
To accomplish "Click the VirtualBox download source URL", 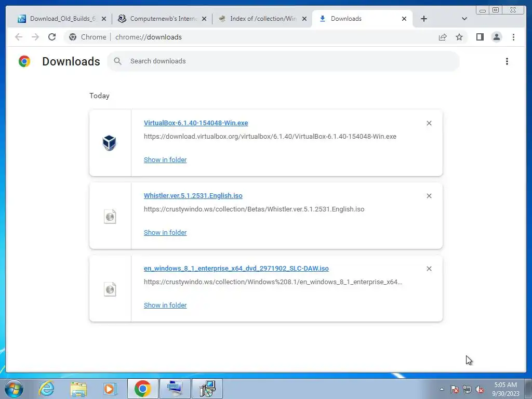I will tap(270, 137).
